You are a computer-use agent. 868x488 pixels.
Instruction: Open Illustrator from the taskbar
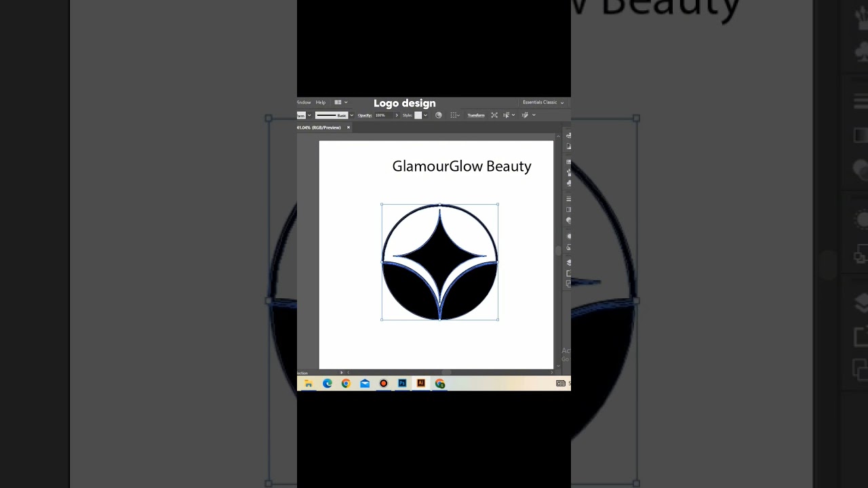point(420,384)
